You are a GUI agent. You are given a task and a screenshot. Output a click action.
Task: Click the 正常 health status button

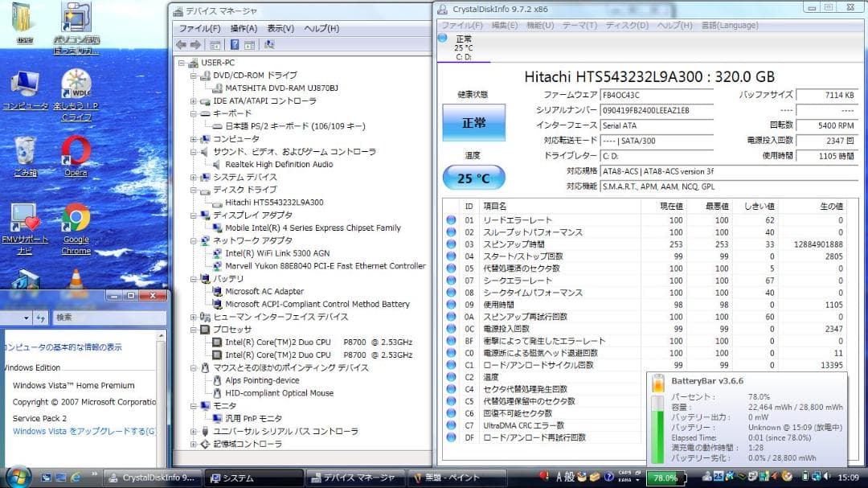click(473, 122)
